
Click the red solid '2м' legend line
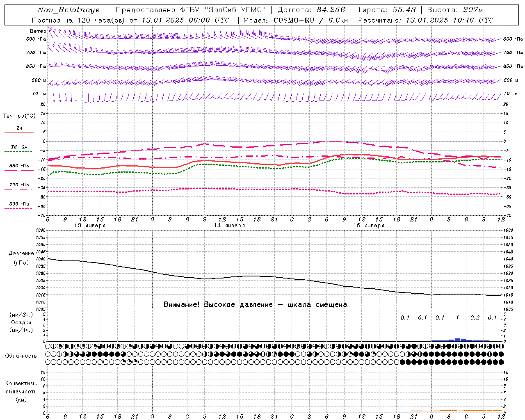point(19,132)
